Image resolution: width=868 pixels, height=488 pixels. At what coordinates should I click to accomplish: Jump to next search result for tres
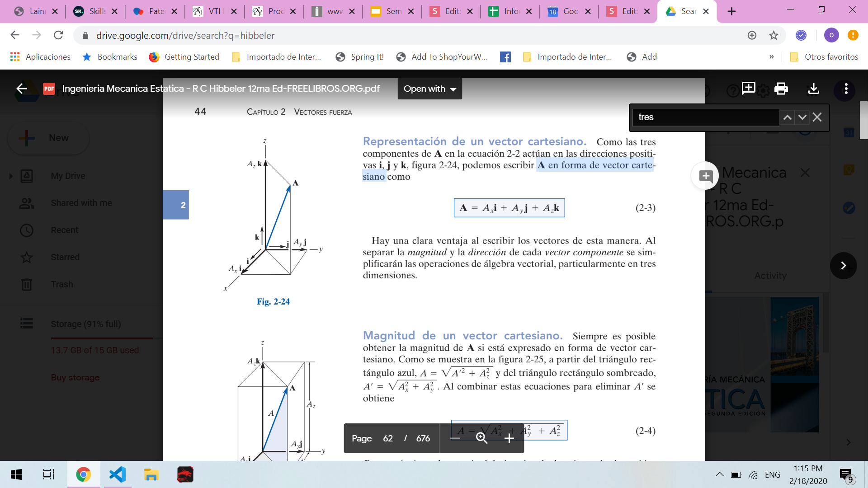(802, 117)
